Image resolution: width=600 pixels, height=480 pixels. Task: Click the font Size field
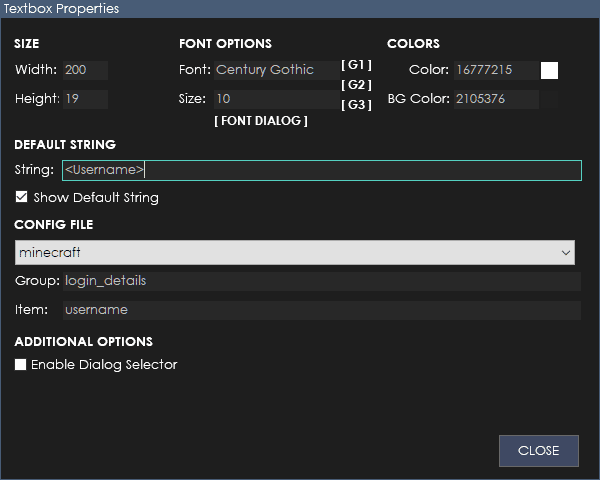tap(277, 99)
